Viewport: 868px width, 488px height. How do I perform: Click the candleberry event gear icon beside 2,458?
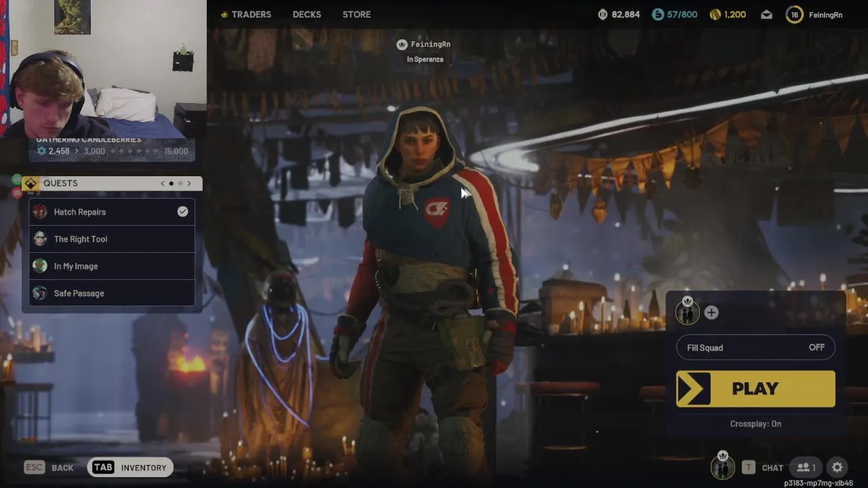click(41, 151)
